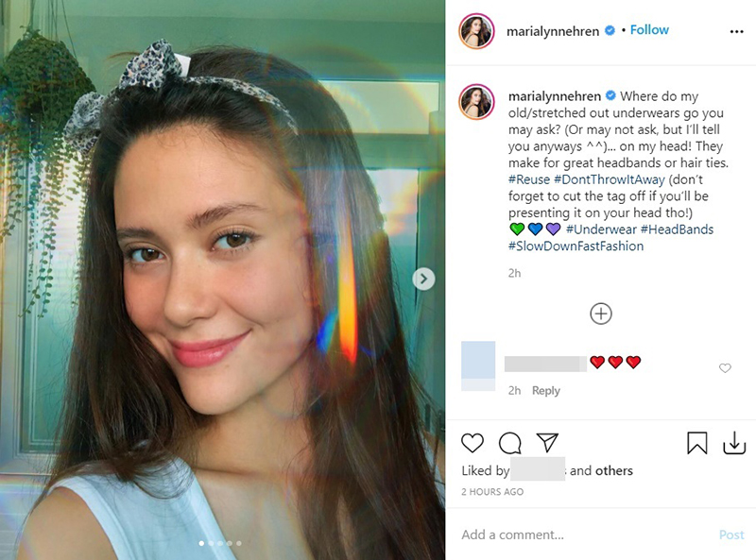Open the #SlowDownFastFashion hashtag
Viewport: 756px width, 560px height.
click(576, 246)
